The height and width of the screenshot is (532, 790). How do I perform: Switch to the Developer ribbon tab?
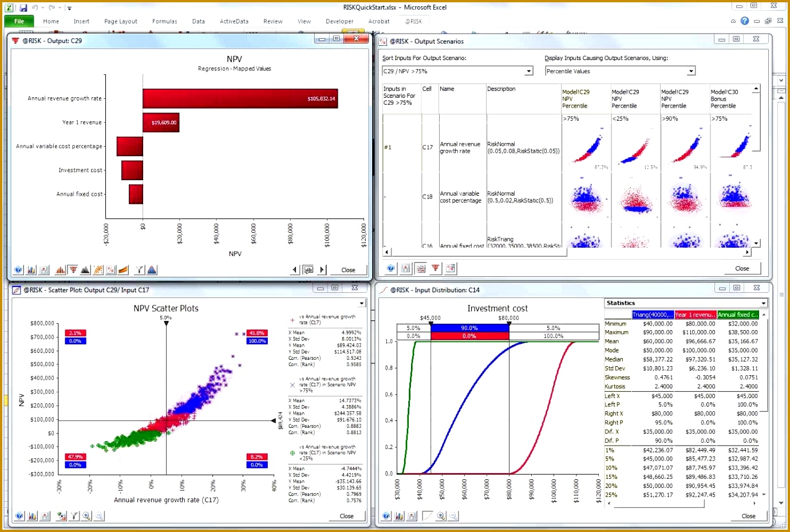(x=339, y=21)
